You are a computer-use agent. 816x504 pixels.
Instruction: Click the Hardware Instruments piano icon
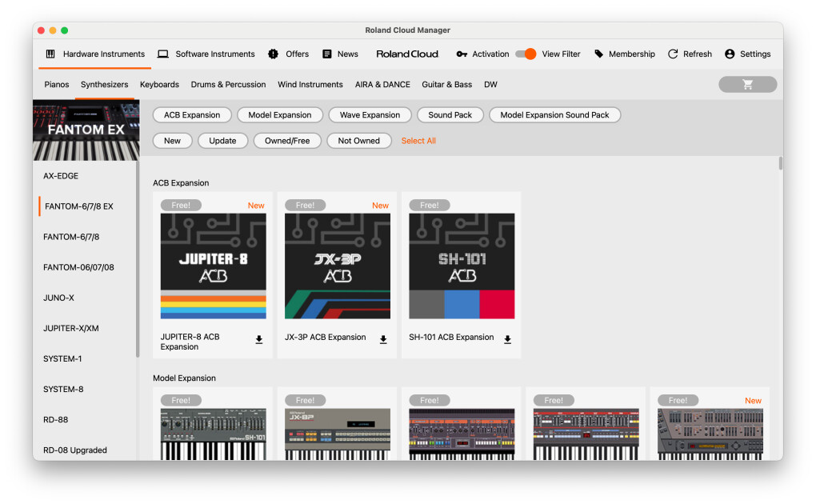pyautogui.click(x=50, y=54)
